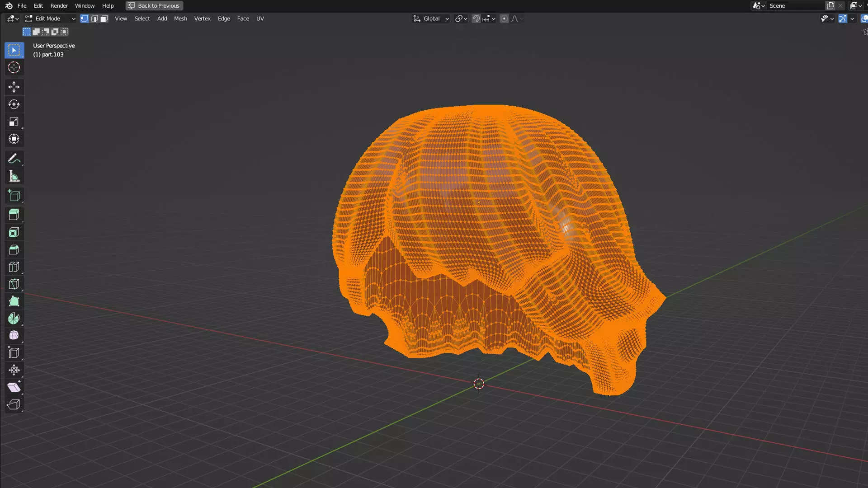Select the Rotate tool
This screenshot has height=488, width=868.
(x=14, y=104)
